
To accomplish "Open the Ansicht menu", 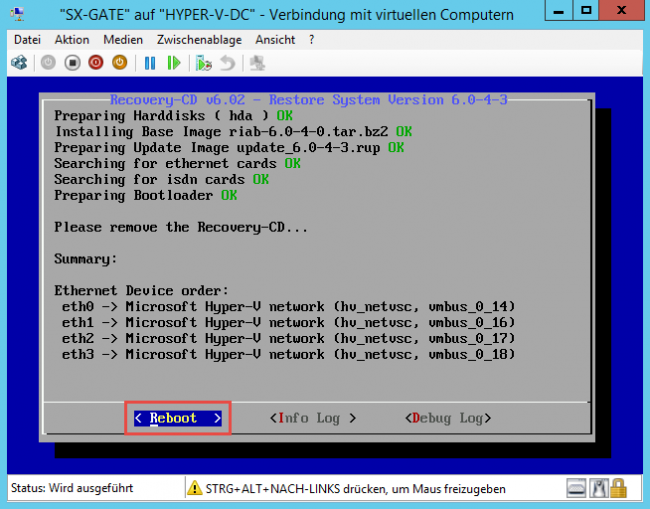I will coord(275,40).
